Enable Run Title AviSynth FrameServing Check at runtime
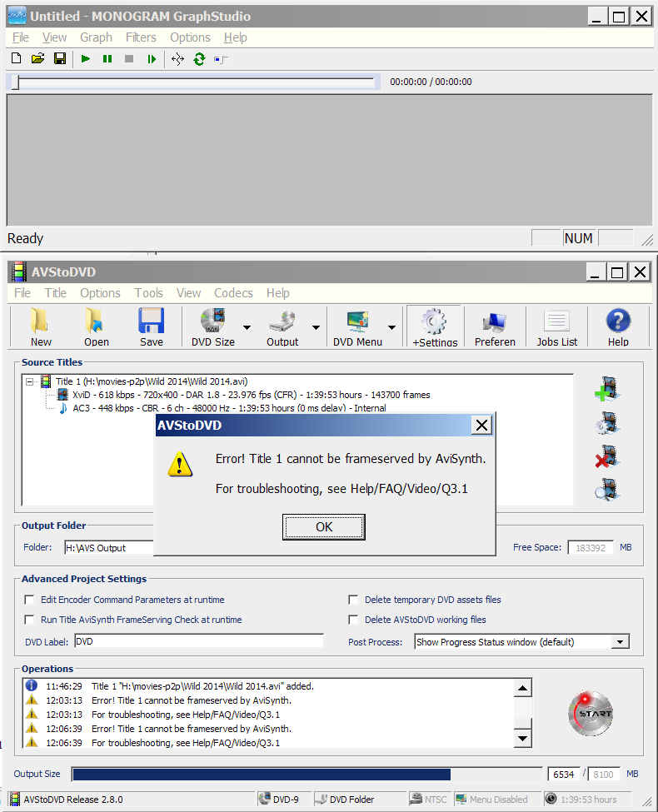 (x=29, y=620)
